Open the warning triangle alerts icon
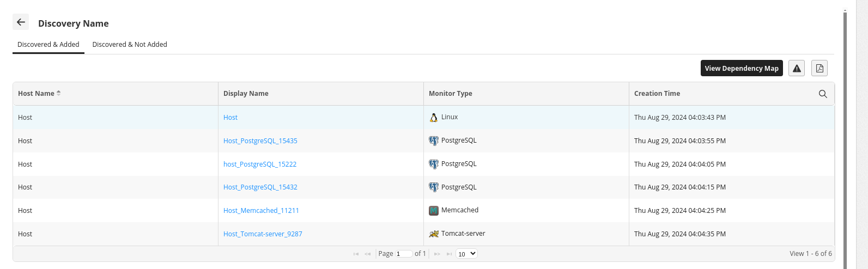Image resolution: width=868 pixels, height=269 pixels. pyautogui.click(x=797, y=68)
